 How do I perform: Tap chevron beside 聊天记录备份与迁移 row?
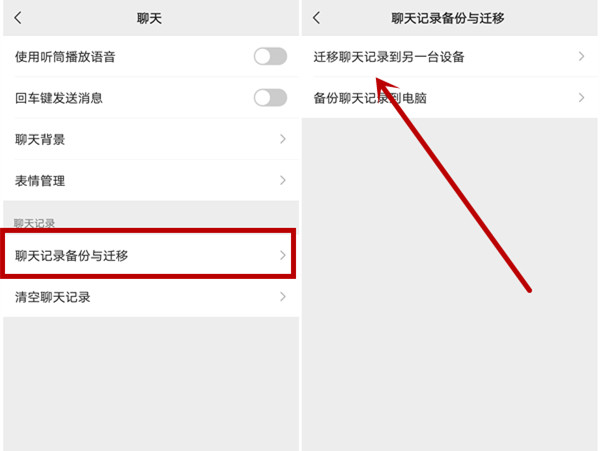(283, 256)
